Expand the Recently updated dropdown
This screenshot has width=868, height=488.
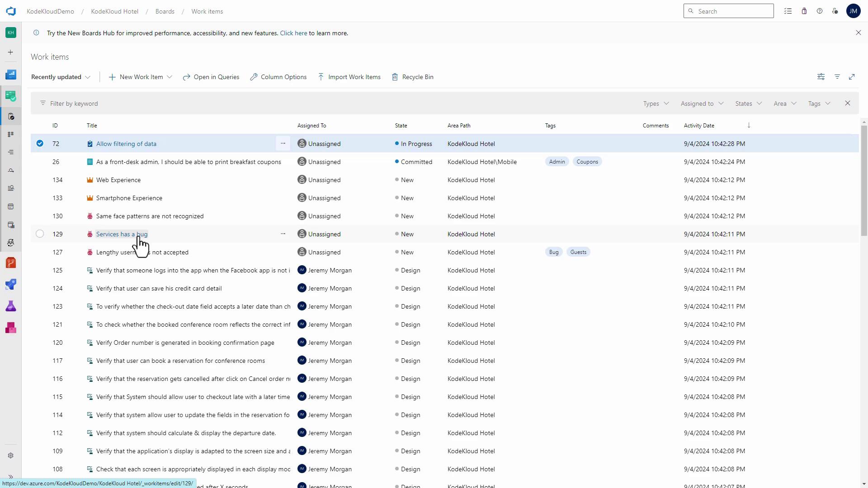(x=61, y=77)
